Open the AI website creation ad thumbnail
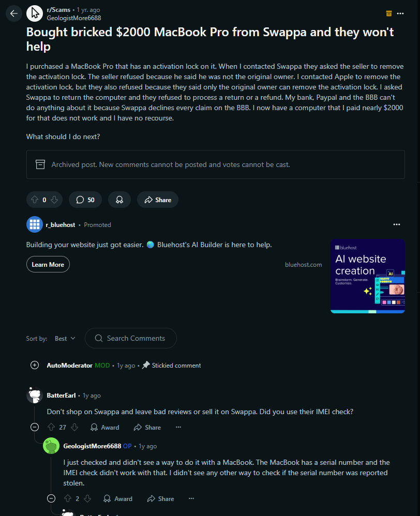The image size is (420, 516). (x=368, y=276)
